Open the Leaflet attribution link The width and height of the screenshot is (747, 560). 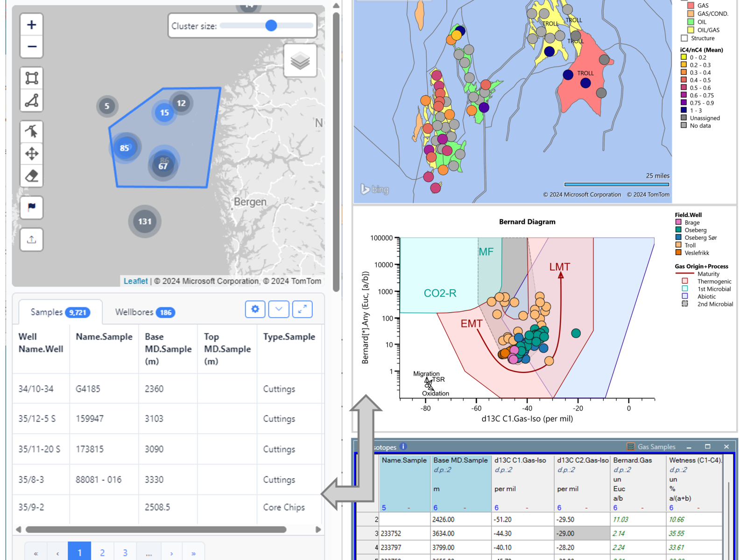pos(135,281)
